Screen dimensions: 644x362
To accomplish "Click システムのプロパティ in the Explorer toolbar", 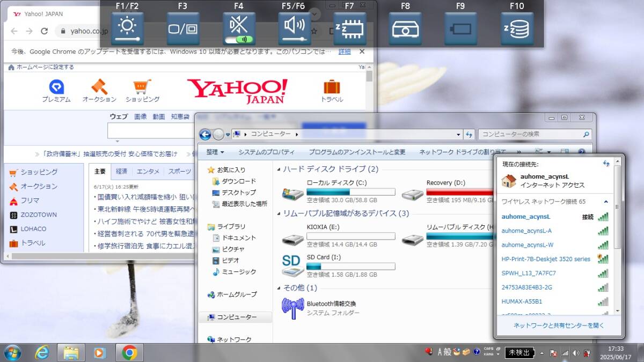I will pyautogui.click(x=267, y=152).
